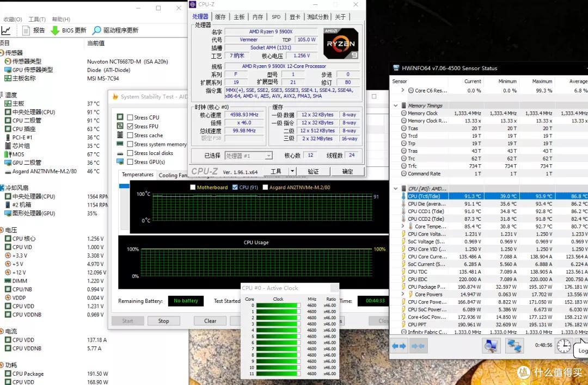The image size is (588, 385).
Task: Click the Stress CPU chip icon
Action: (x=120, y=117)
